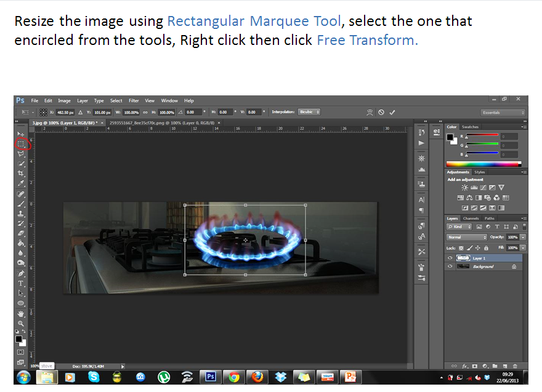The image size is (542, 392).
Task: Toggle the Lock transparent pixels option
Action: click(x=460, y=247)
